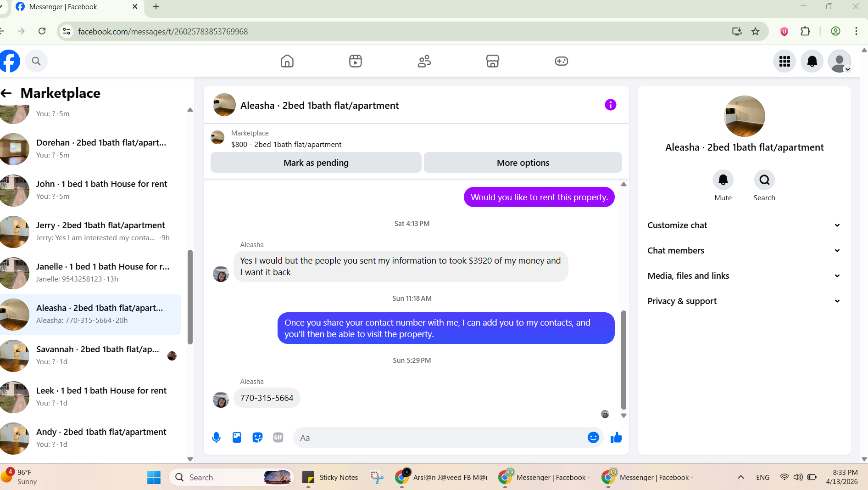The width and height of the screenshot is (868, 490).
Task: Open John 1 bed 1 bath conversation
Action: tap(90, 190)
